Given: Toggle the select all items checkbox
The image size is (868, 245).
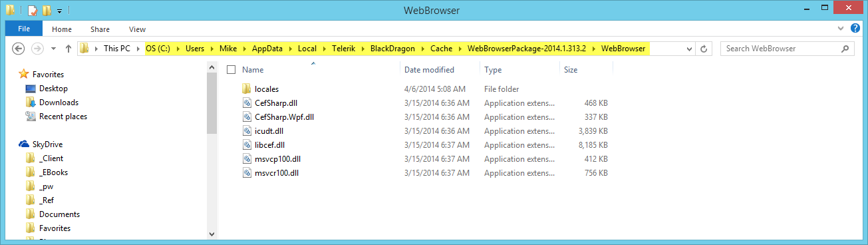Looking at the screenshot, I should 231,69.
